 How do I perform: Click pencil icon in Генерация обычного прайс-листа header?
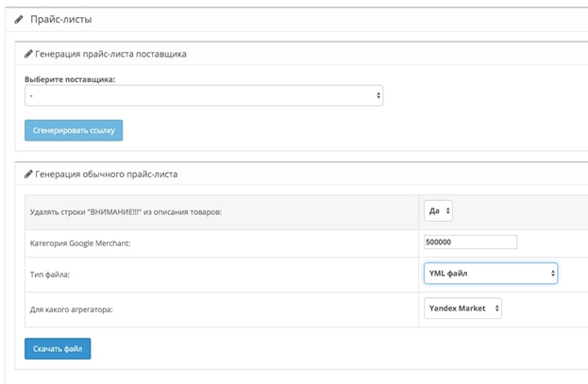click(28, 175)
